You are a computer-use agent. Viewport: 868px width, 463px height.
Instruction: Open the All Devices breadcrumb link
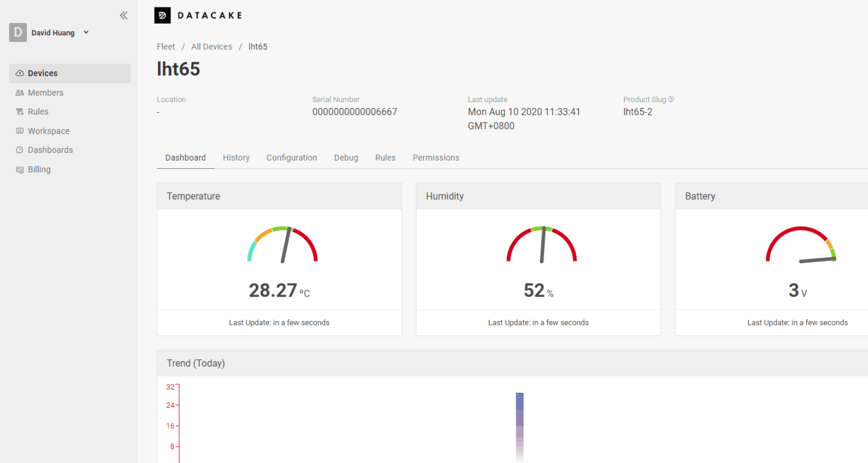[212, 47]
